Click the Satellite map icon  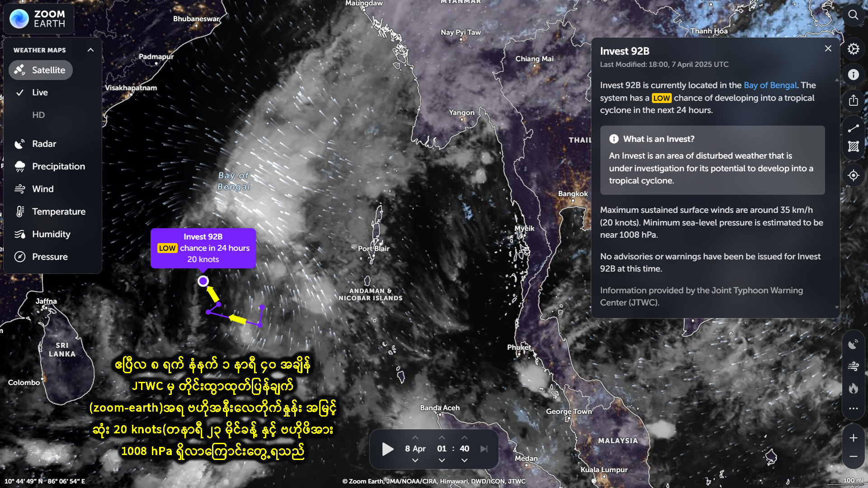tap(19, 70)
